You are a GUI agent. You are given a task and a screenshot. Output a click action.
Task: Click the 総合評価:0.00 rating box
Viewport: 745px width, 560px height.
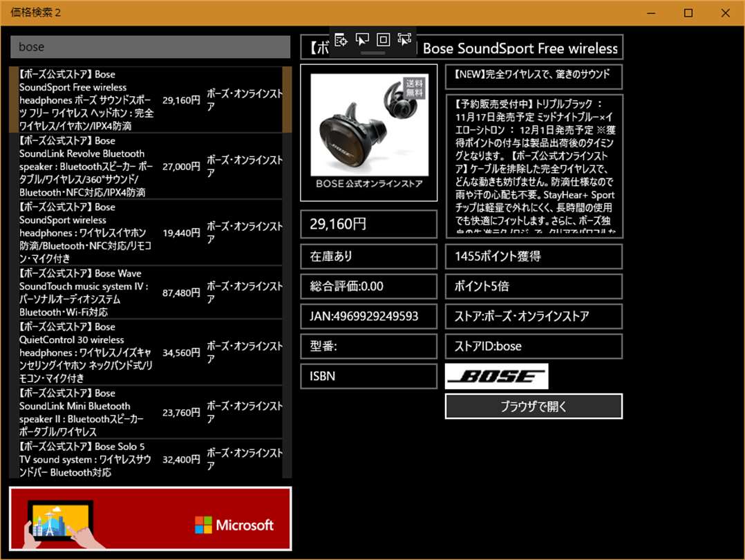(369, 286)
